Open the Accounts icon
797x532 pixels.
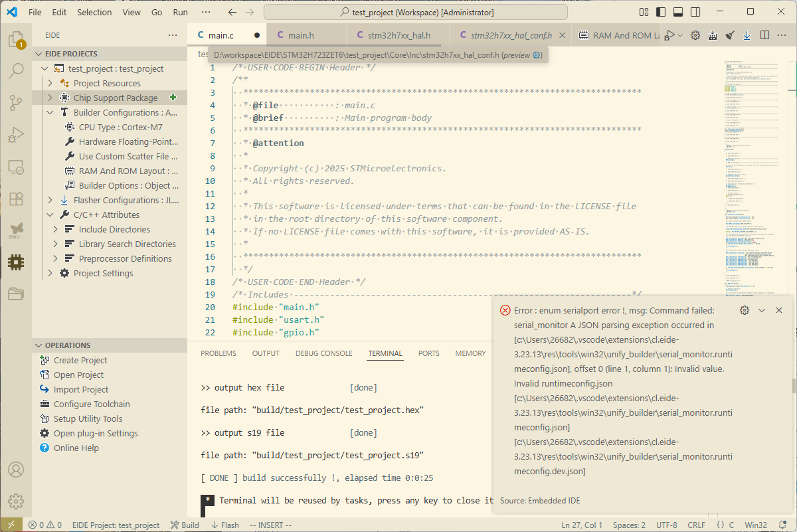[16, 470]
